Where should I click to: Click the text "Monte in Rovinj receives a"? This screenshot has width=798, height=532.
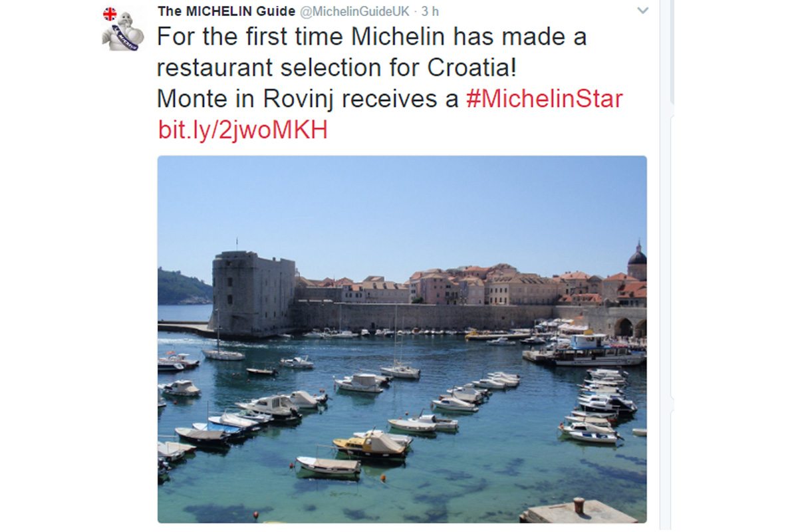coord(308,98)
